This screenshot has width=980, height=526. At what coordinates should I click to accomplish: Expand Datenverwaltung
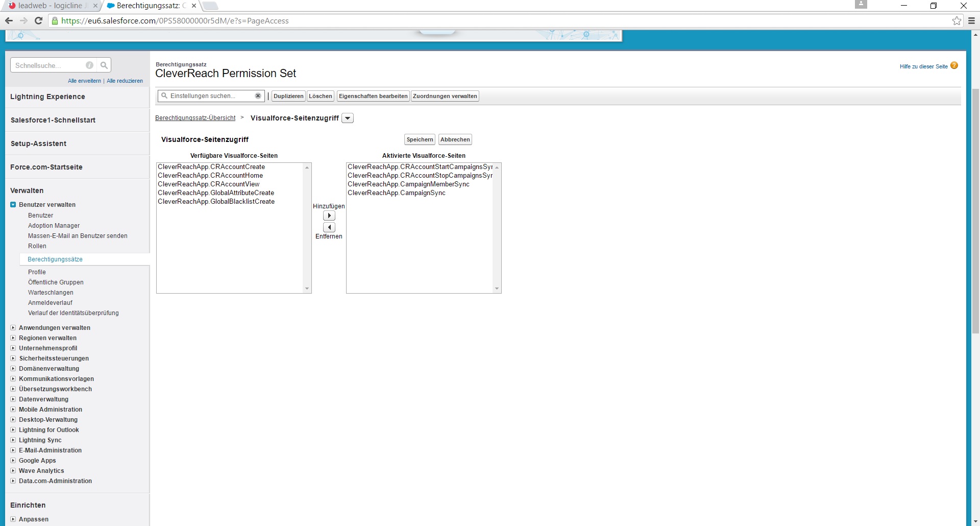click(x=13, y=399)
